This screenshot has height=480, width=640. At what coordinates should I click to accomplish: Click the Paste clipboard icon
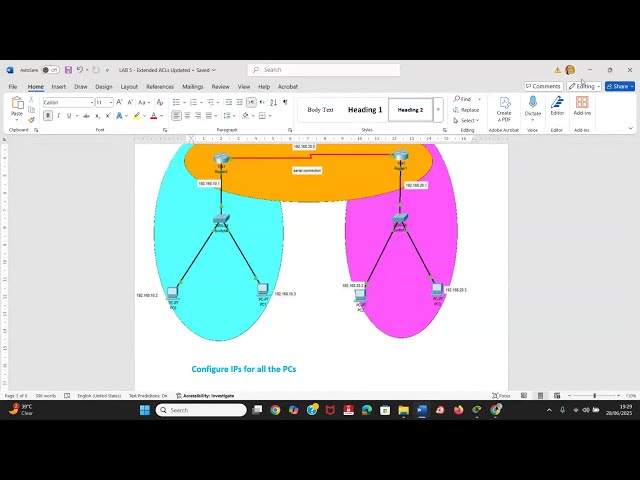coord(17,104)
